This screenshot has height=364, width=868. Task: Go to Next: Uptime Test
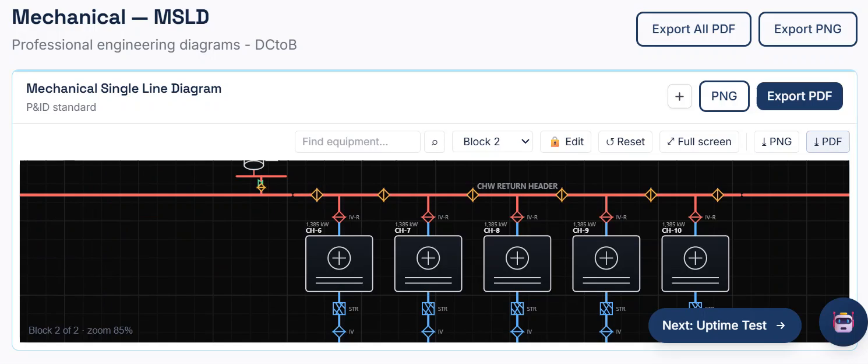point(725,325)
